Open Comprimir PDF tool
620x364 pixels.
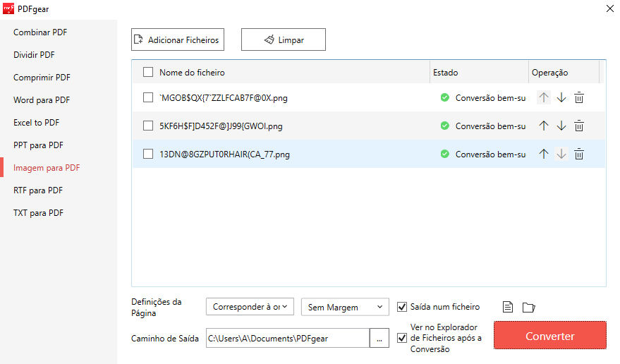42,78
